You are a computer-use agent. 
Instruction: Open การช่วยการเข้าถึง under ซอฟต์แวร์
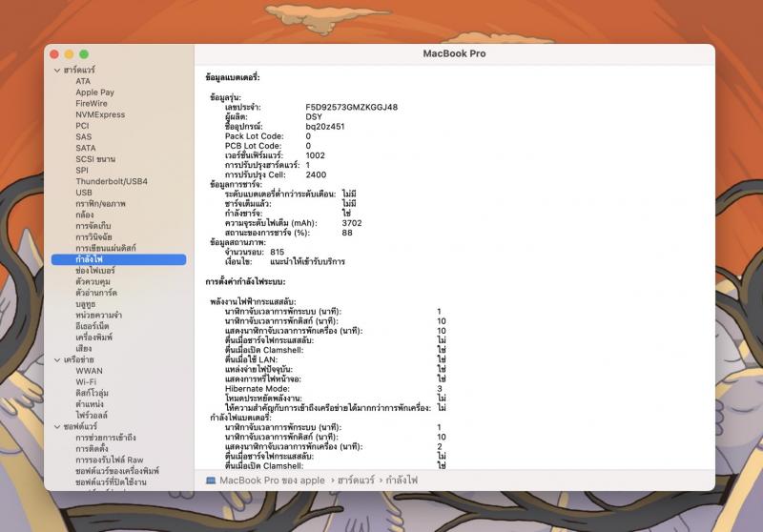(x=106, y=439)
